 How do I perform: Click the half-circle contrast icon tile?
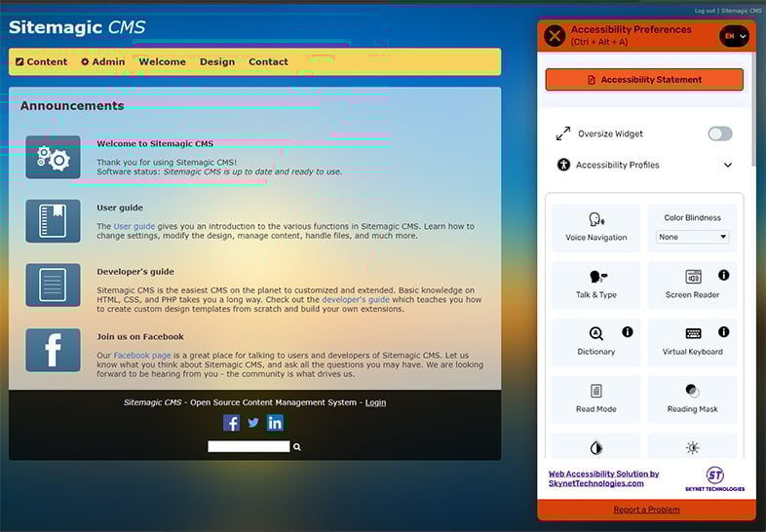click(x=596, y=446)
